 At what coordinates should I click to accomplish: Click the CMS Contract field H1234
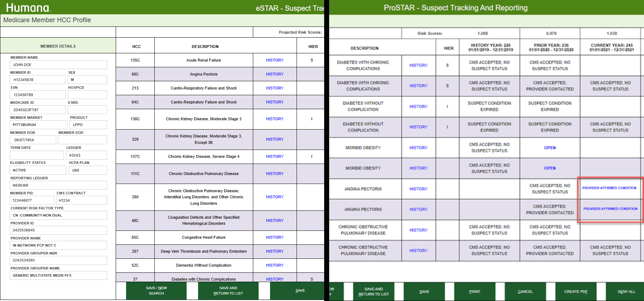point(82,200)
